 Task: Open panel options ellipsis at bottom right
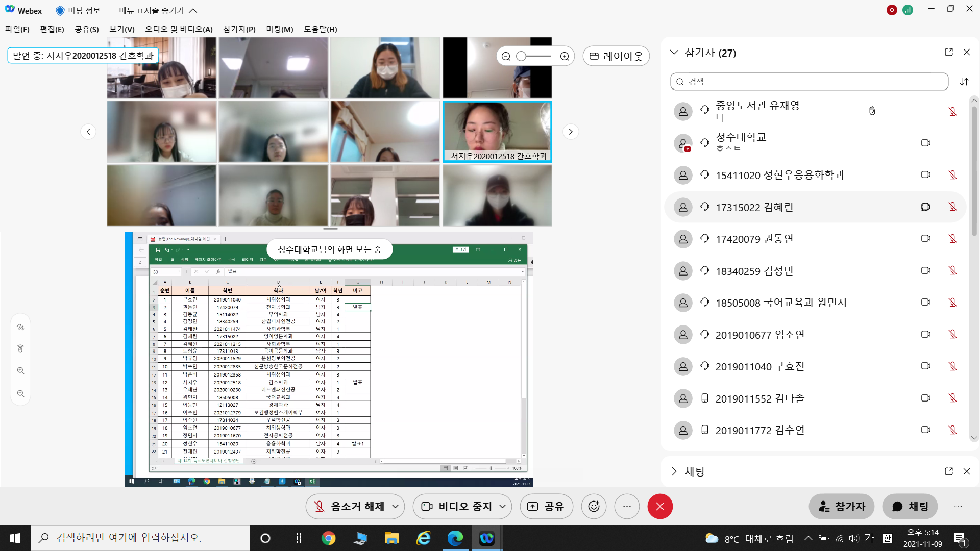tap(958, 506)
